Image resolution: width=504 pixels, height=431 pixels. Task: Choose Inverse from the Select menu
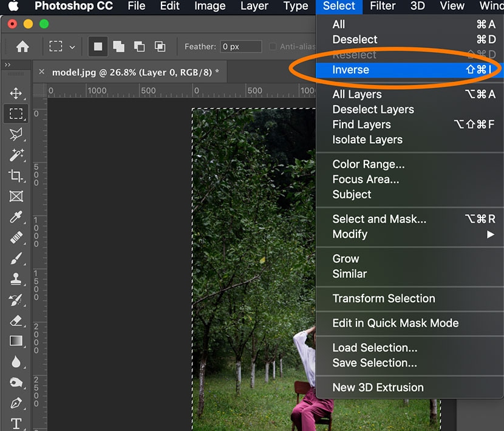(x=351, y=70)
